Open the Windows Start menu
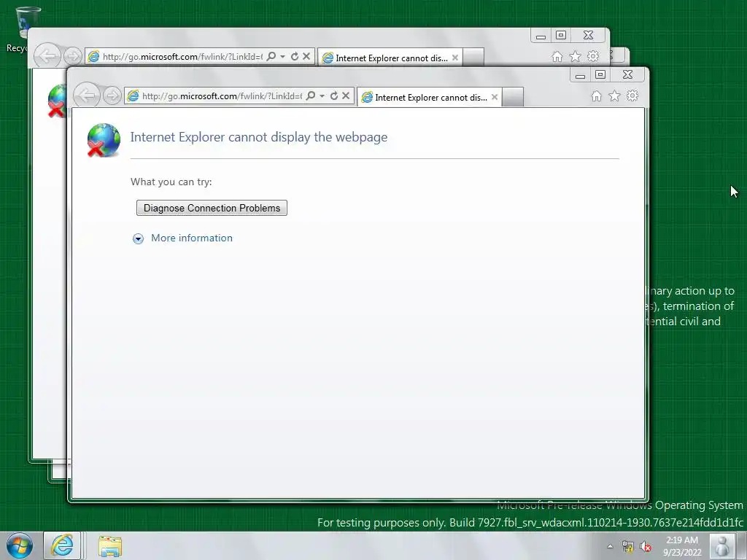This screenshot has width=747, height=560. point(20,545)
